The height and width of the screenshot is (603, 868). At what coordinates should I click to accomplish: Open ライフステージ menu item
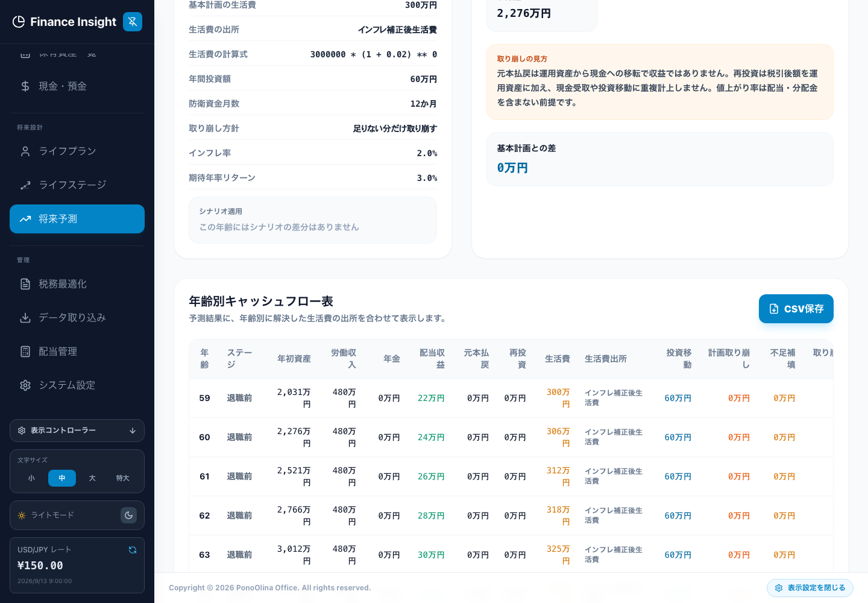77,185
